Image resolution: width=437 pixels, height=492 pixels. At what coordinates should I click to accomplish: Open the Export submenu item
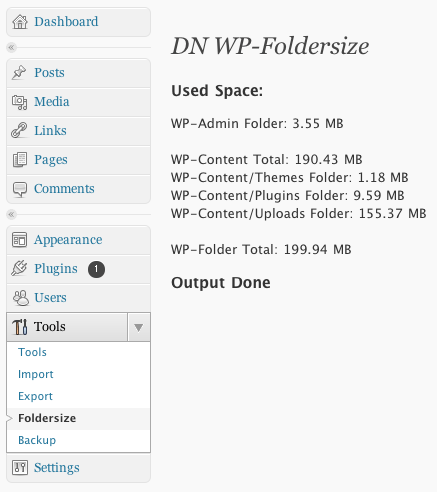pyautogui.click(x=35, y=396)
